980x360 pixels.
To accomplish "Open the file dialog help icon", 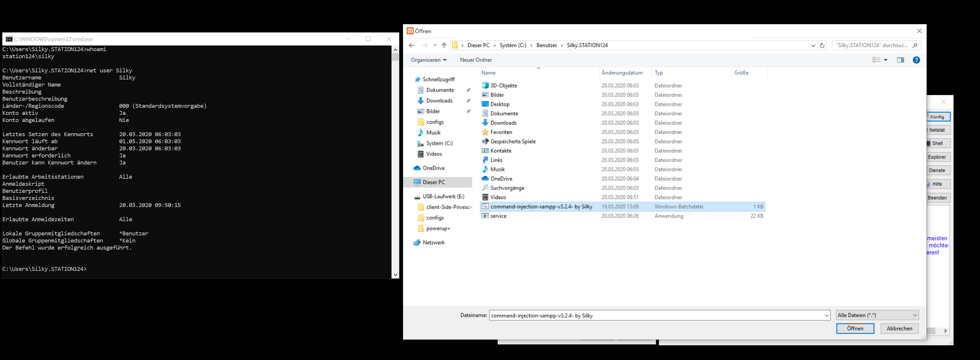I will (916, 60).
